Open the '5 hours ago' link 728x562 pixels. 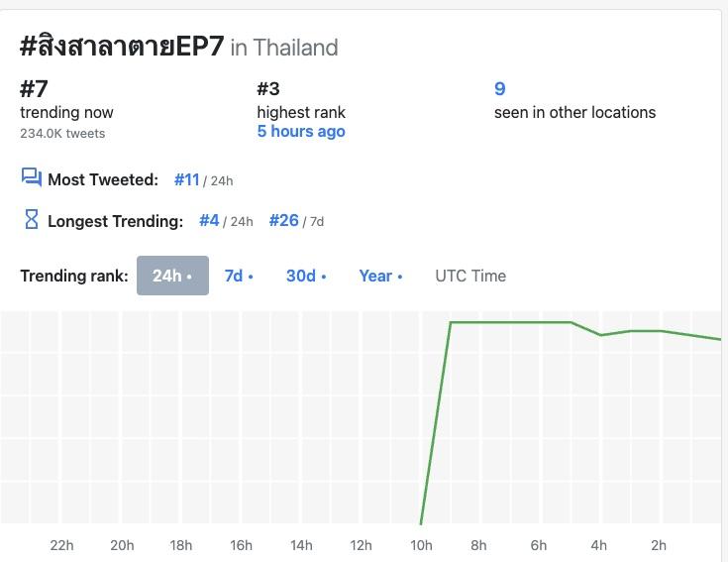pos(301,132)
